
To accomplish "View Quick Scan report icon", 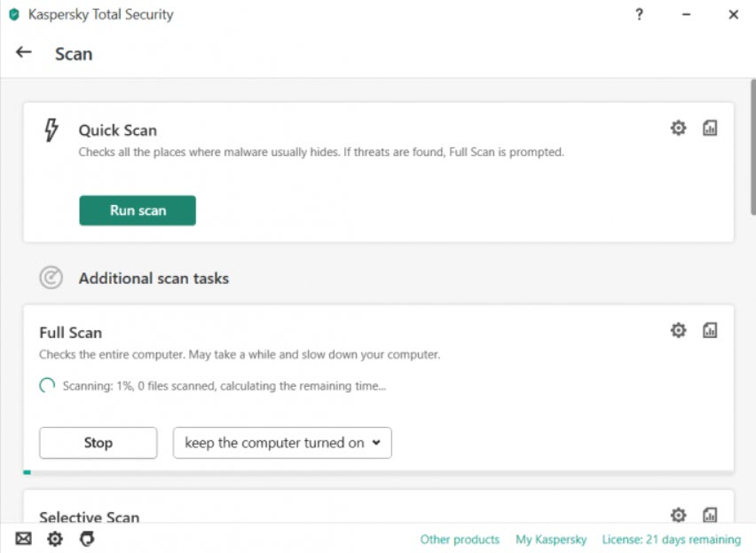I will click(710, 128).
